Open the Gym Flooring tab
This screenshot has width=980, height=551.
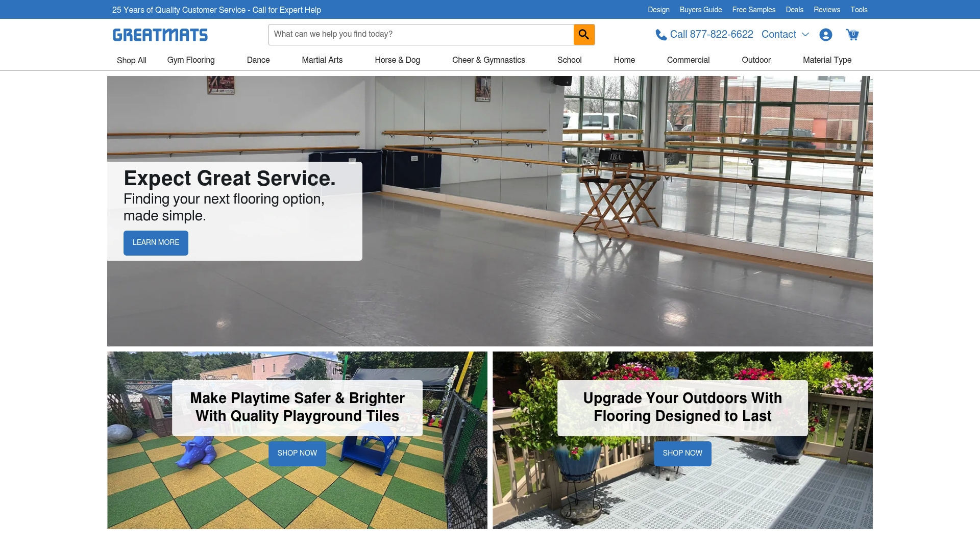(x=190, y=60)
